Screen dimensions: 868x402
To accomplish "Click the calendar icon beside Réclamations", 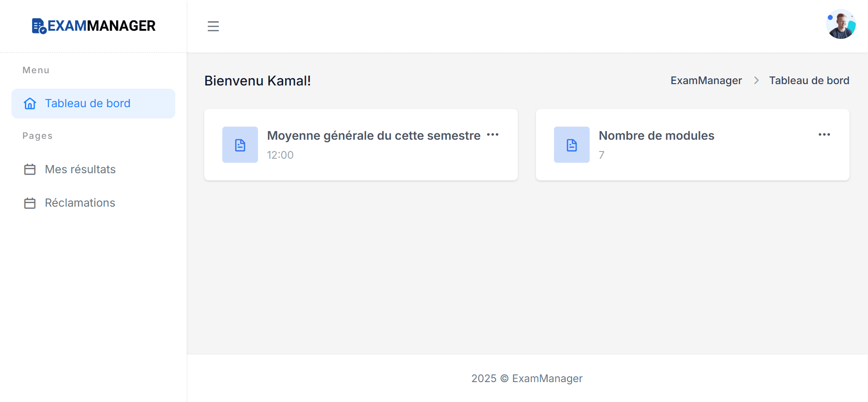I will [30, 203].
